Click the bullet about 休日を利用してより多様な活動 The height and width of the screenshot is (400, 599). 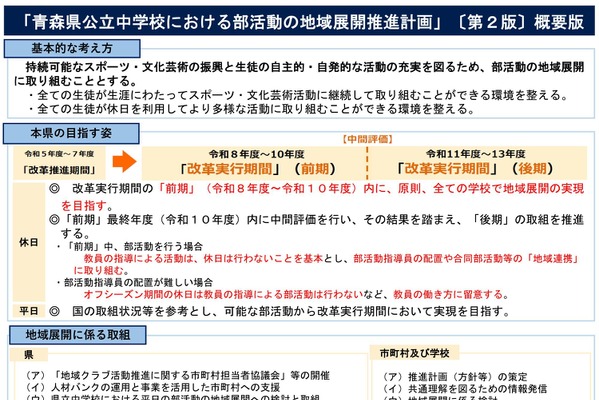pos(252,109)
